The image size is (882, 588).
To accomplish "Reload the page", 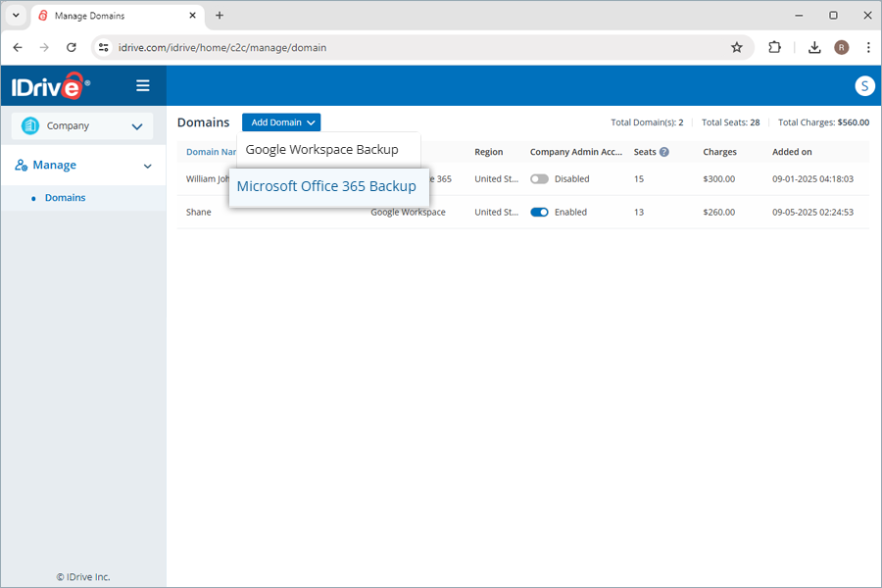I will pos(72,47).
